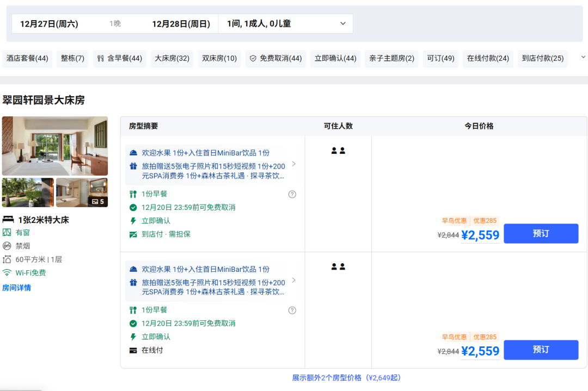
Task: Click the service bell icon in 在线付 offer
Action: (133, 269)
